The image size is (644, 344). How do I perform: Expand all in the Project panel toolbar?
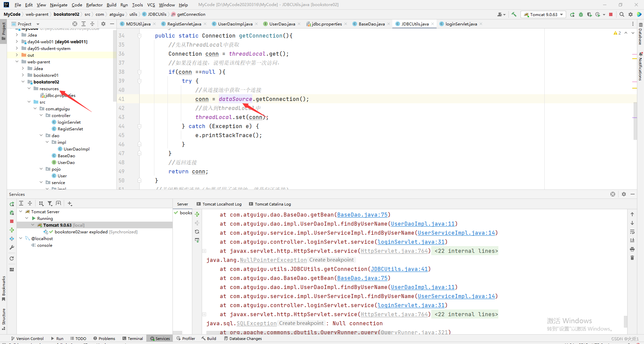[84, 24]
